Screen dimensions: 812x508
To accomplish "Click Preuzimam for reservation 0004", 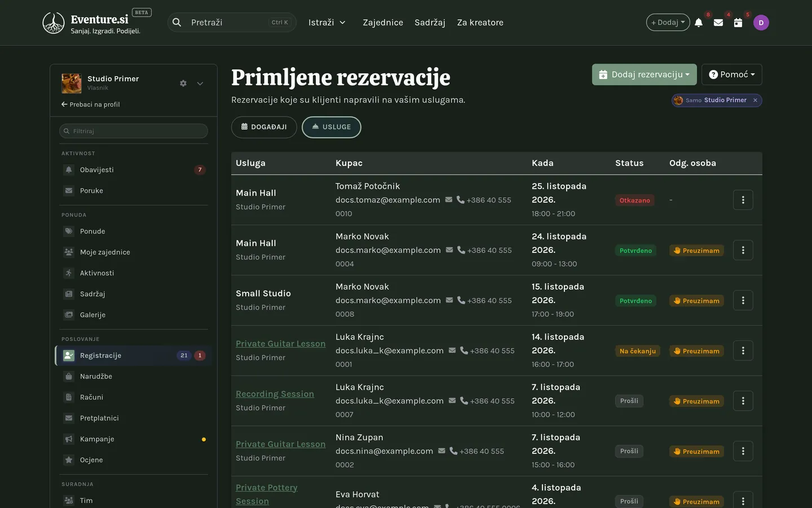I will (x=696, y=250).
